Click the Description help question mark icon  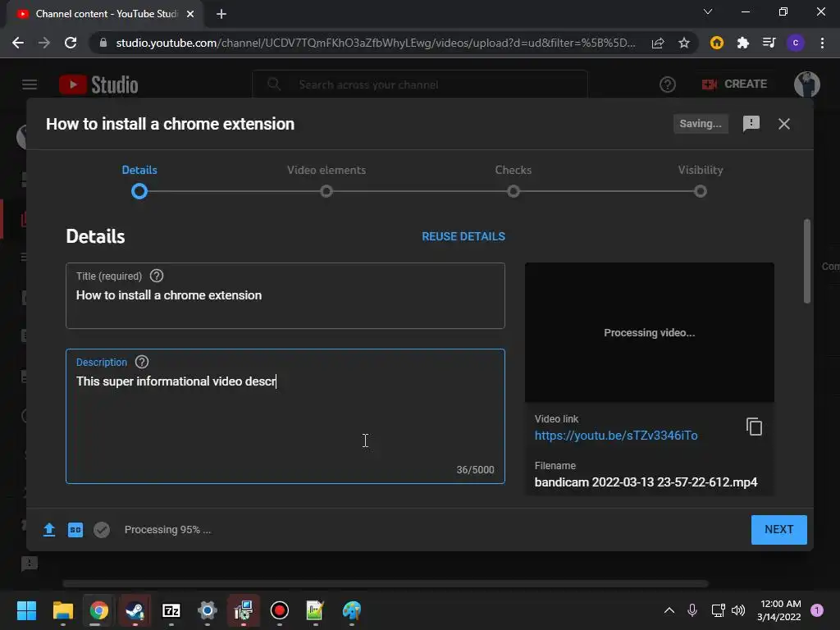[142, 362]
